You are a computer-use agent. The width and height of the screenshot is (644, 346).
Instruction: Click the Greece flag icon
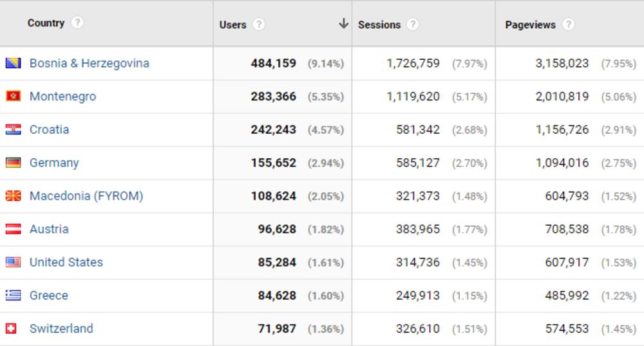[x=13, y=295]
